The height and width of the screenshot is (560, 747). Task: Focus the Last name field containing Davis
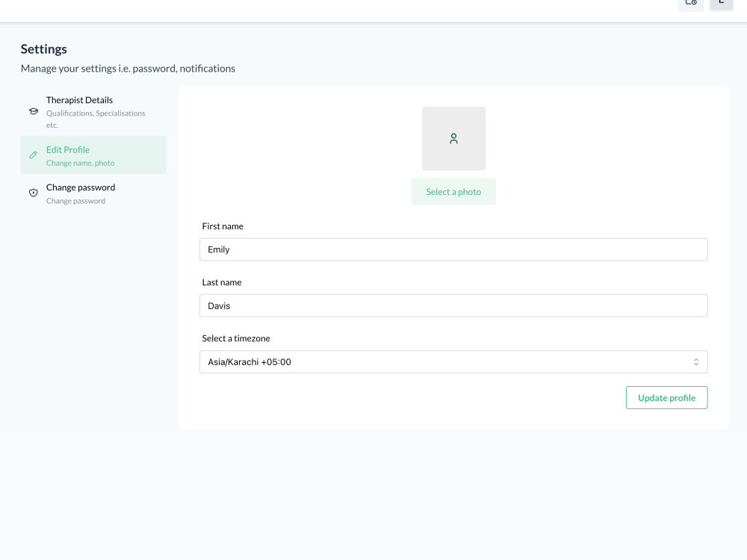click(453, 305)
